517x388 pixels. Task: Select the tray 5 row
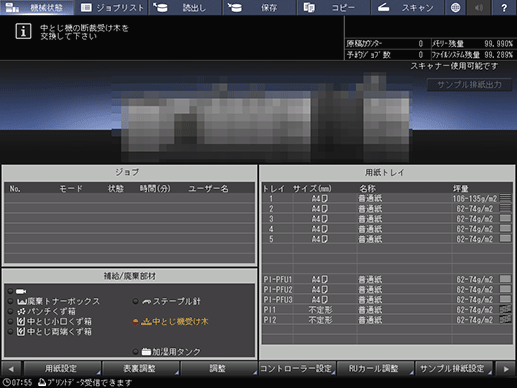387,239
